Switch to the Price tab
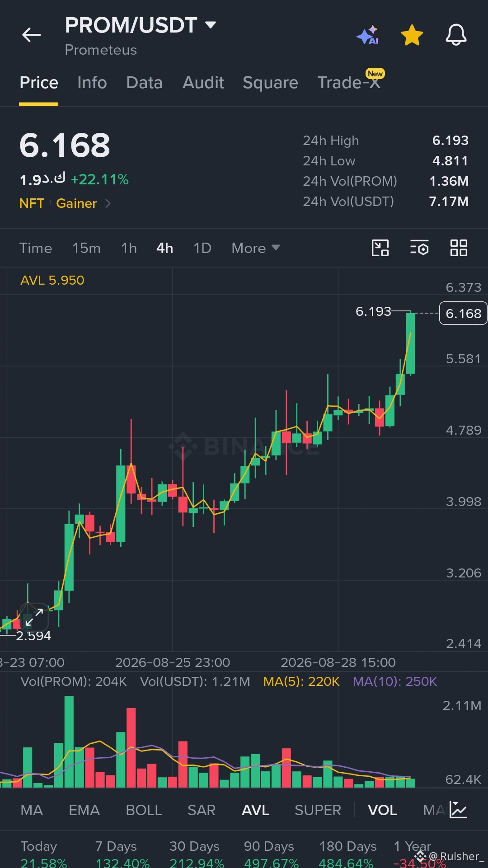488x868 pixels. click(x=39, y=83)
